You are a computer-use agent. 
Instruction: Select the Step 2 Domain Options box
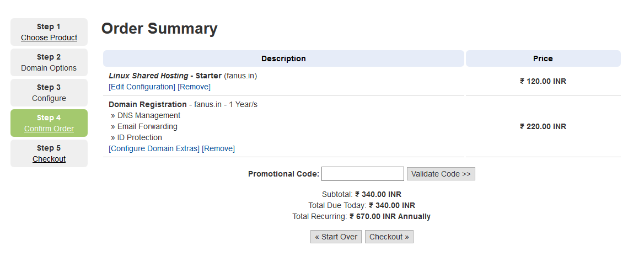coord(49,62)
